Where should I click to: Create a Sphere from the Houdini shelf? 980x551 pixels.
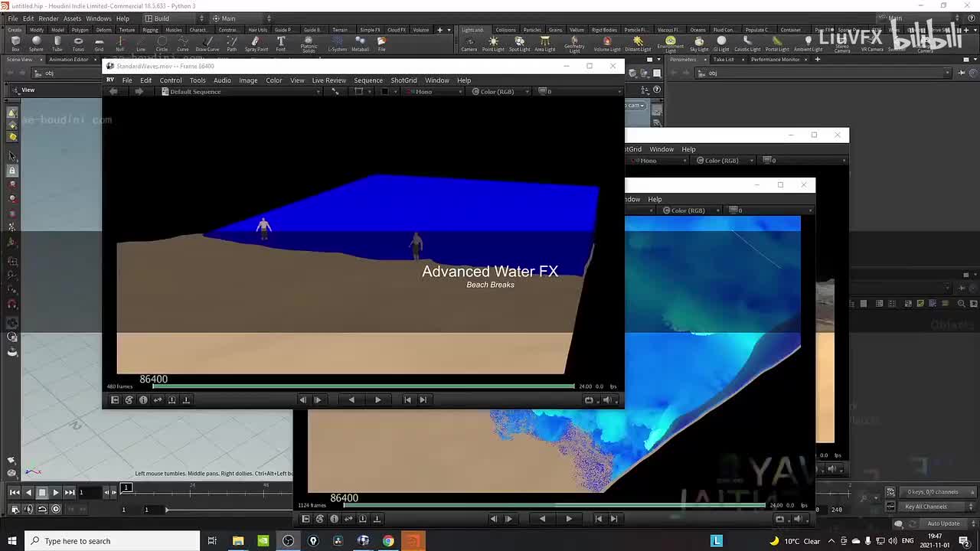(36, 44)
